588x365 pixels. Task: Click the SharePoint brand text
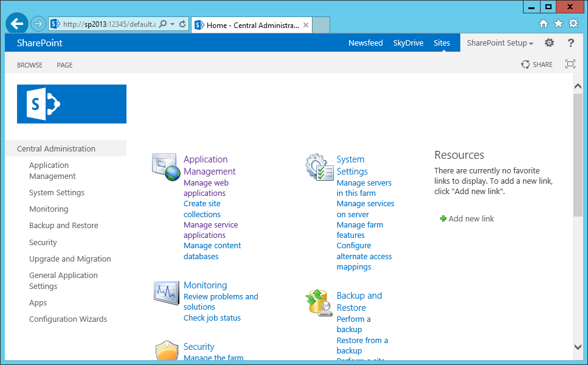click(40, 43)
